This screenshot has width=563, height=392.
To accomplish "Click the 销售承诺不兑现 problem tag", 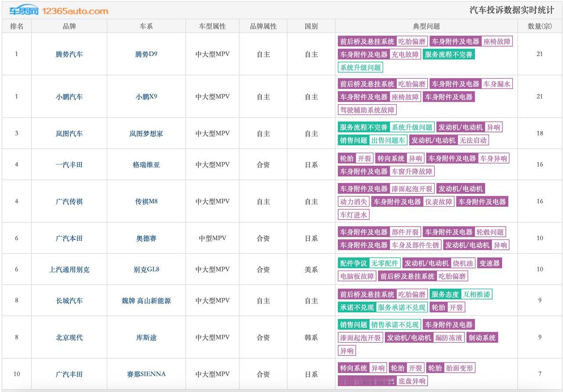I will pyautogui.click(x=395, y=325).
